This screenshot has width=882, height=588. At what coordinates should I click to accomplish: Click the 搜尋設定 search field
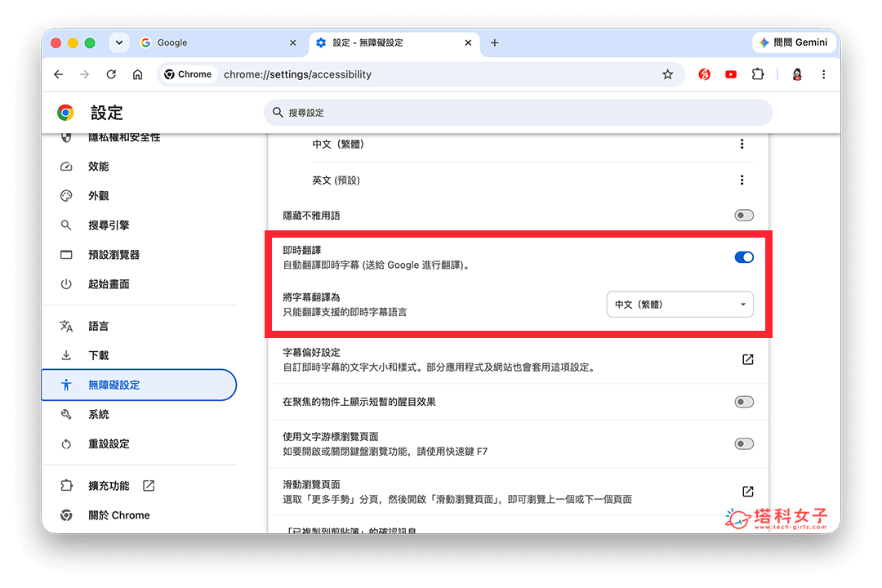[518, 113]
